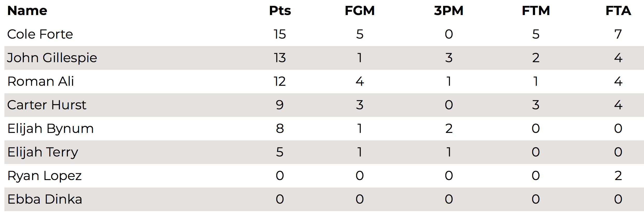This screenshot has width=644, height=214.
Task: Open Ryan Lopez's entry
Action: [45, 176]
